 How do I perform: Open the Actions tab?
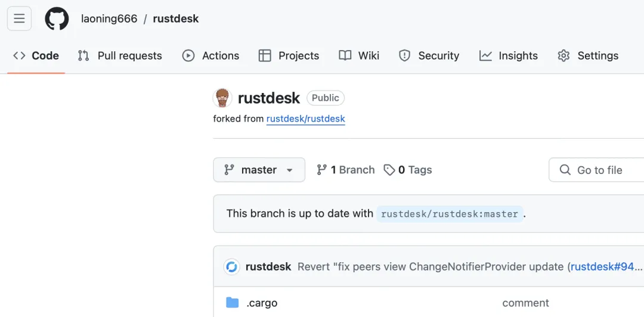[x=210, y=55]
